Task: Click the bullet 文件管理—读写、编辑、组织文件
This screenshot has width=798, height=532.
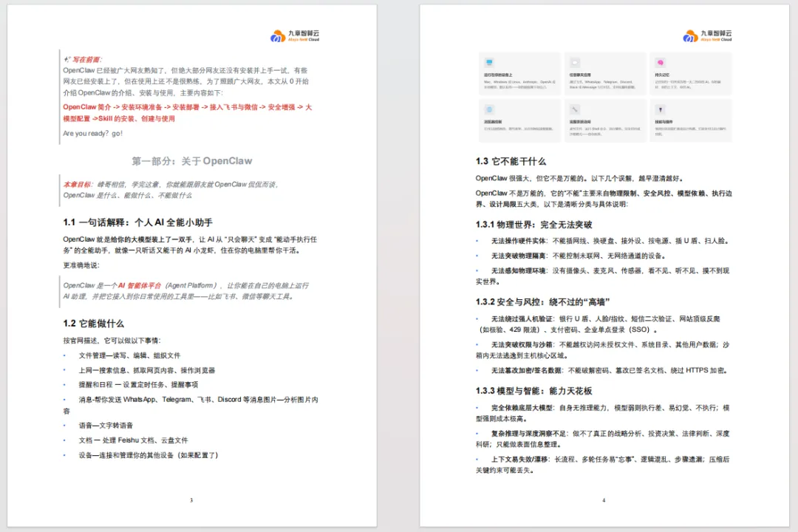Action: (x=129, y=355)
